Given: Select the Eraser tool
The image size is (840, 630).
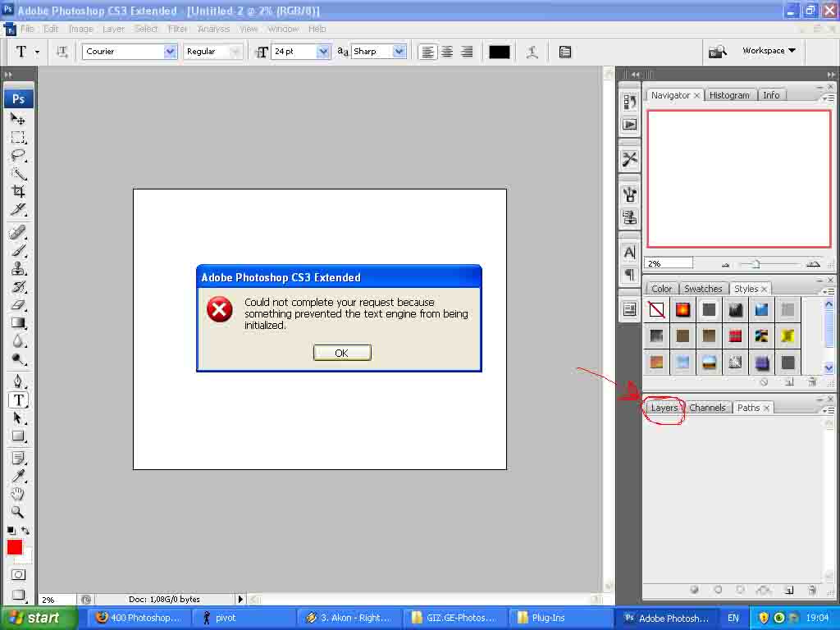Looking at the screenshot, I should pos(18,305).
